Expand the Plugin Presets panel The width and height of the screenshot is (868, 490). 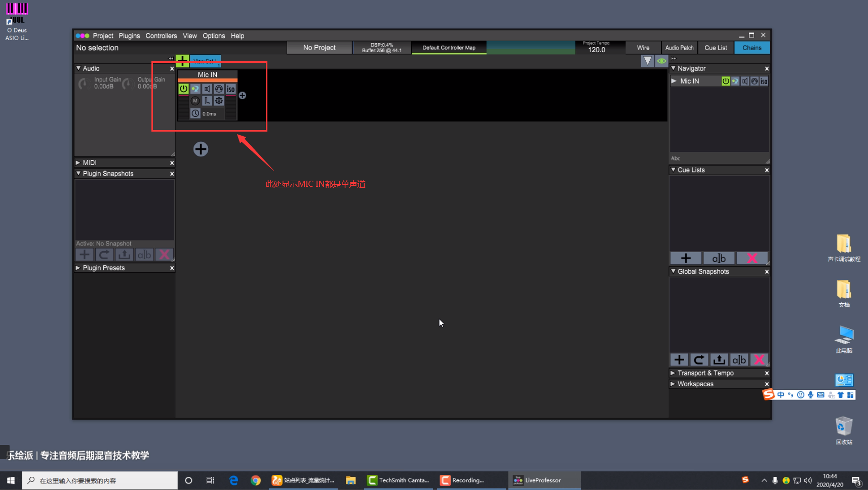click(78, 268)
